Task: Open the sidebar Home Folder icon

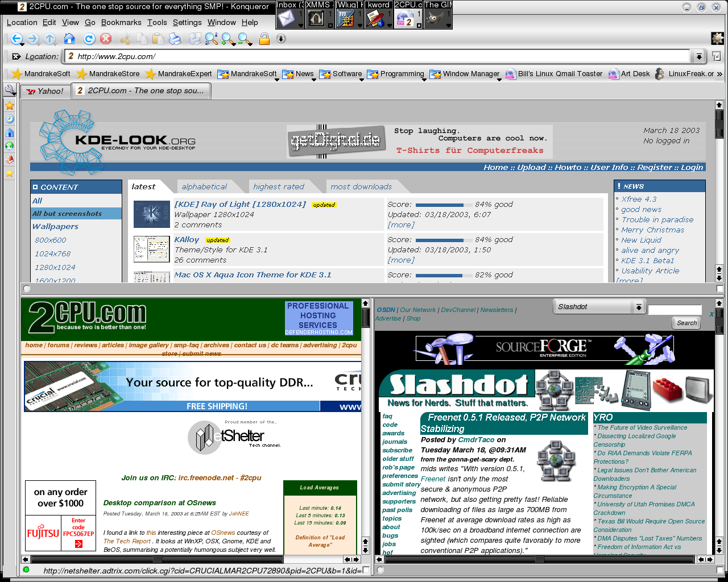Action: [x=10, y=132]
